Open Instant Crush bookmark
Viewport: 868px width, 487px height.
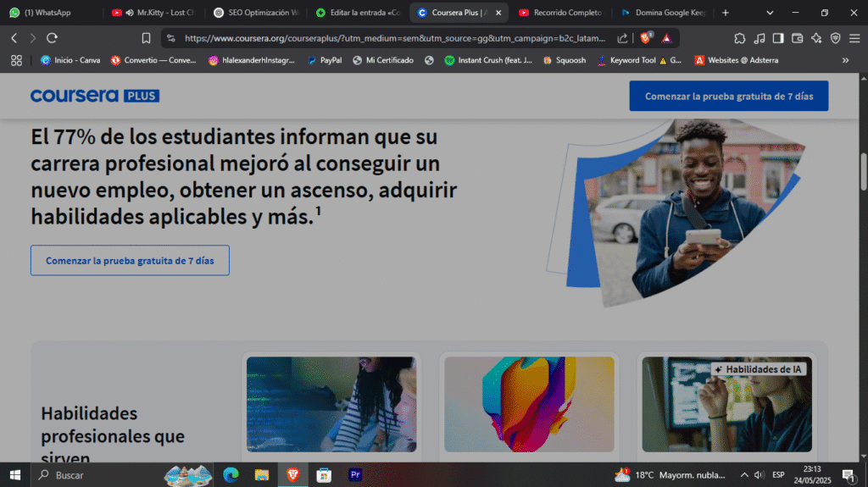pos(488,60)
